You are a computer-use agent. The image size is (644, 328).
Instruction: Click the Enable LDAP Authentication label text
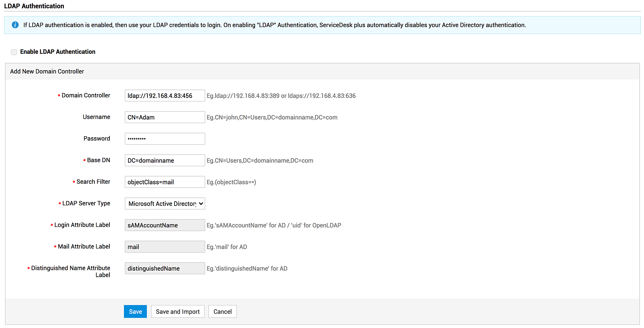click(x=58, y=52)
